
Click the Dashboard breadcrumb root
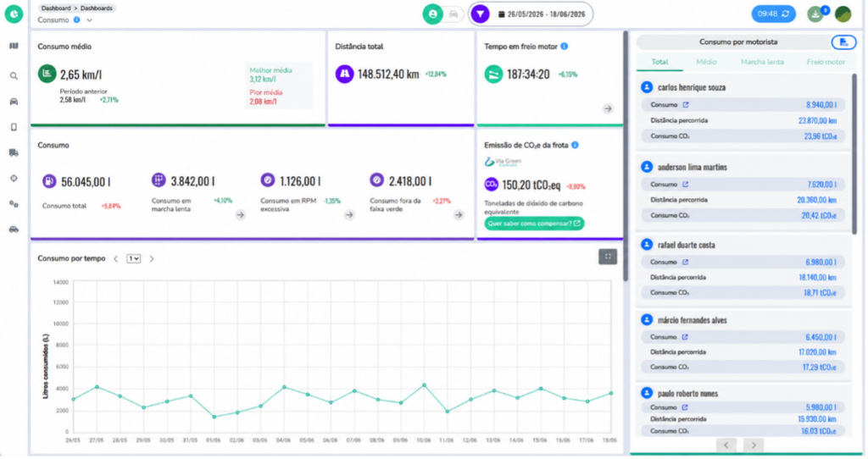pyautogui.click(x=56, y=8)
